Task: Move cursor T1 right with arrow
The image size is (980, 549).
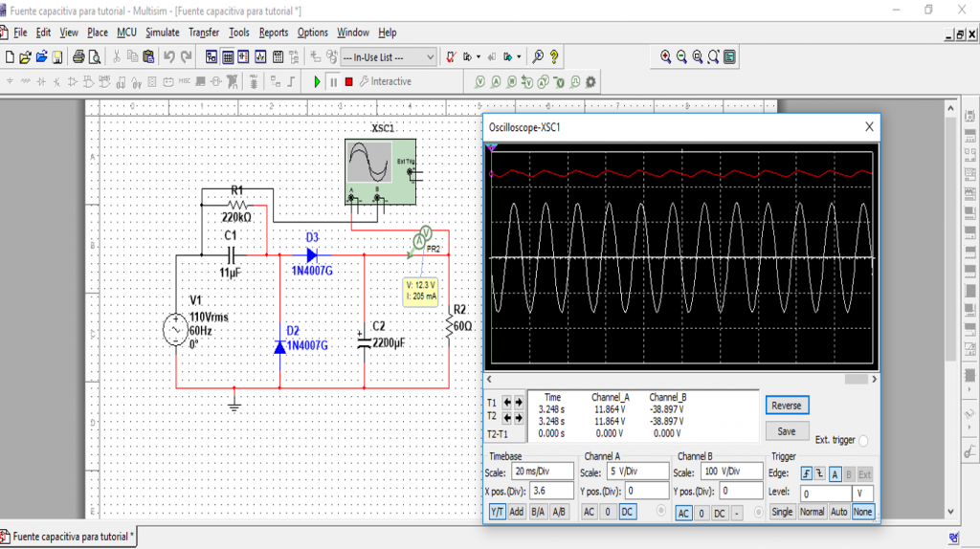Action: pyautogui.click(x=518, y=403)
